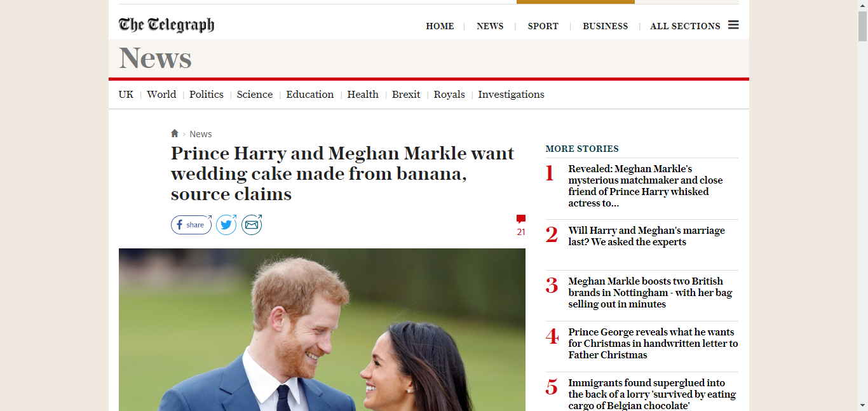Share the article by email icon
This screenshot has width=868, height=411.
pos(252,225)
